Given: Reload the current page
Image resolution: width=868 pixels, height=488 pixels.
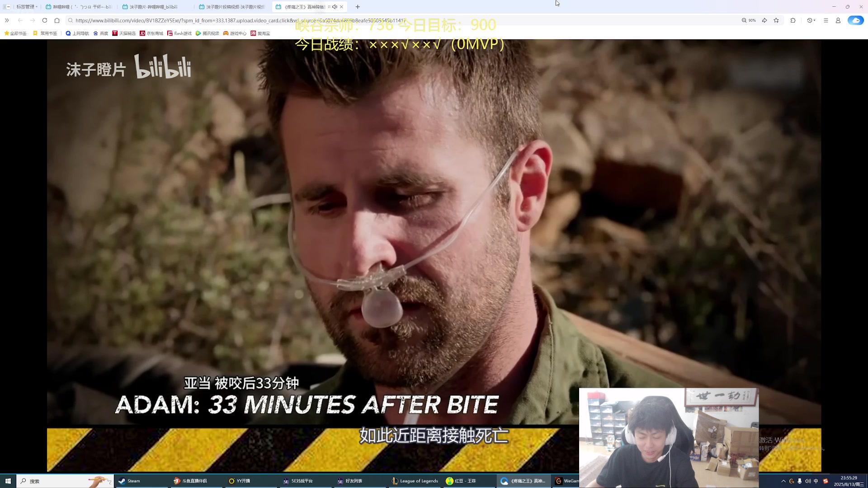Looking at the screenshot, I should pos(45,20).
